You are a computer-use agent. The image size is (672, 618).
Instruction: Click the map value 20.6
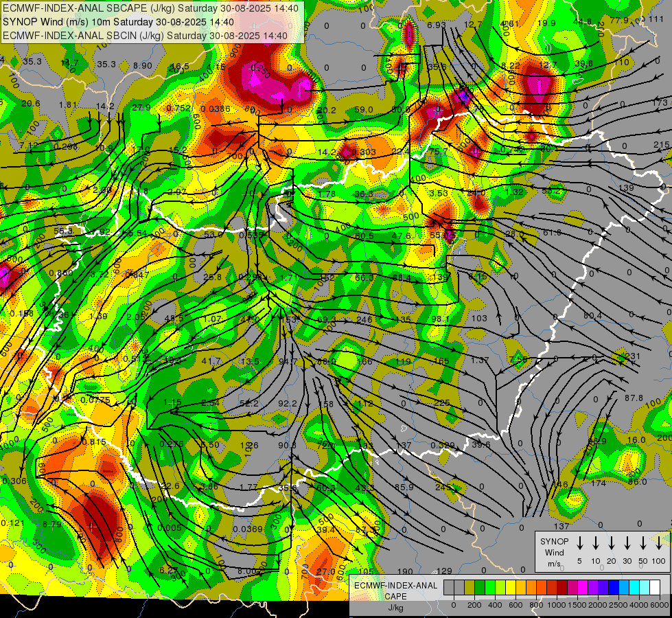(x=31, y=103)
